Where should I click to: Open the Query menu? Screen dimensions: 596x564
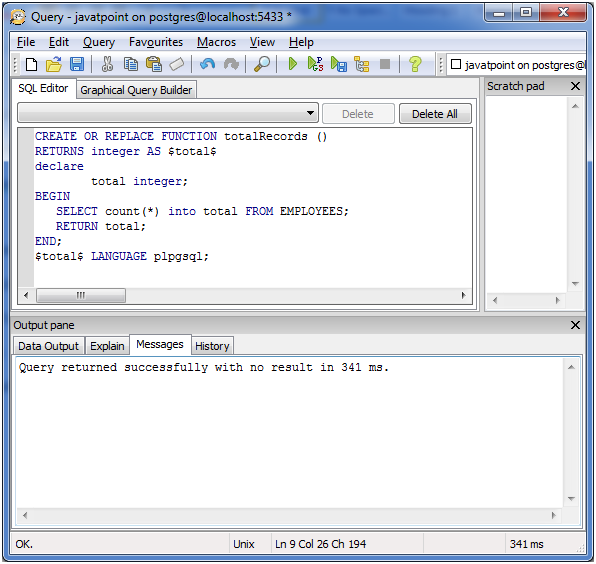tap(99, 42)
